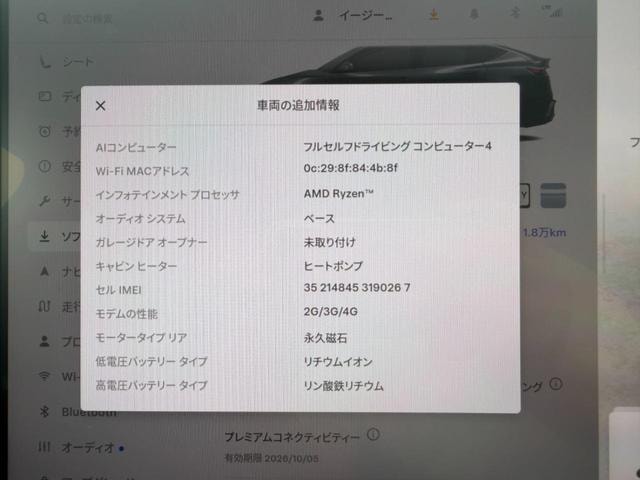Click フルセルフドライビング コンピューター4 value
The height and width of the screenshot is (480, 640).
397,146
